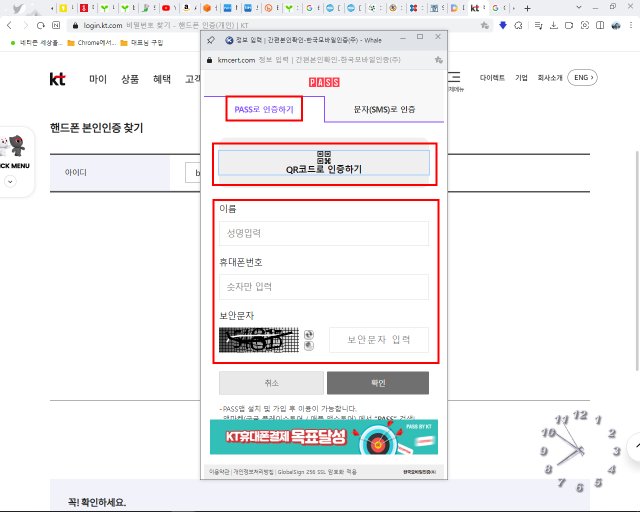Open the downloads tray icon

553,25
